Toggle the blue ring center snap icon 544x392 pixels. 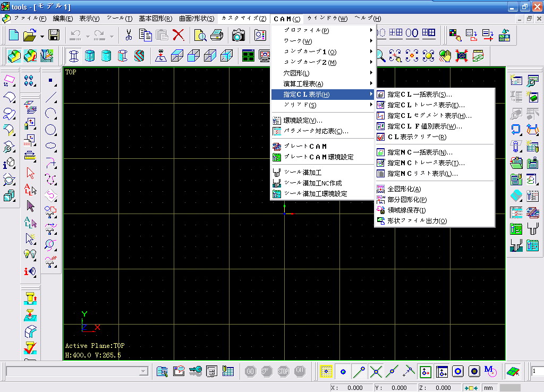458,371
